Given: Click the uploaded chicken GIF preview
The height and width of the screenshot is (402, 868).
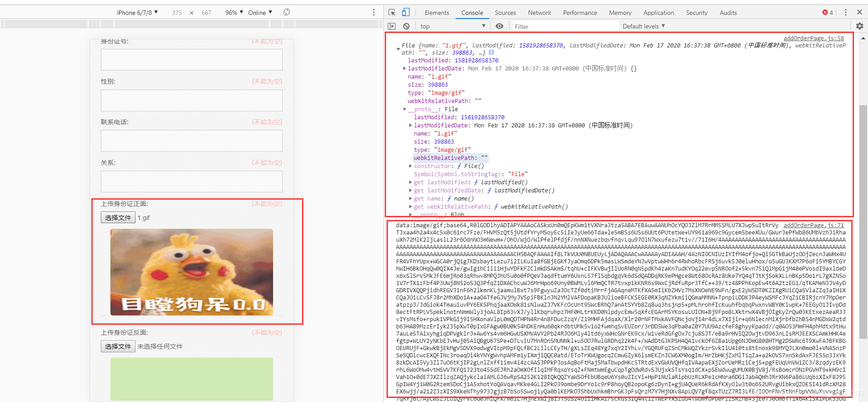Looking at the screenshot, I should (192, 272).
